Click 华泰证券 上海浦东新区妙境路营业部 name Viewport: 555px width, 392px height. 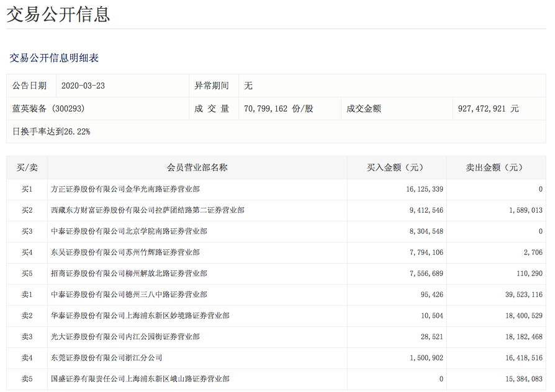tap(140, 316)
